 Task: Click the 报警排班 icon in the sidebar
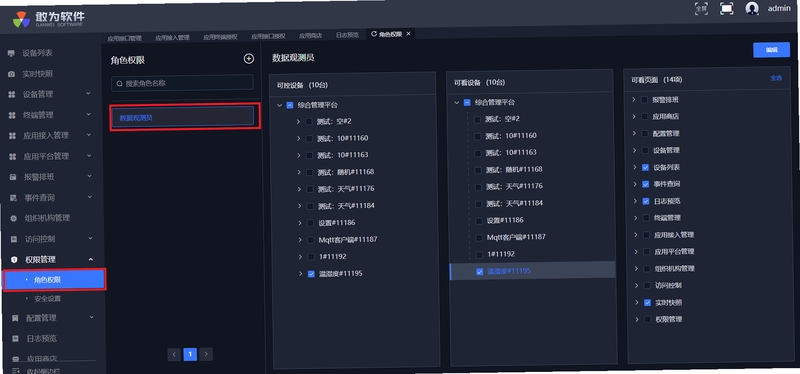[x=13, y=177]
